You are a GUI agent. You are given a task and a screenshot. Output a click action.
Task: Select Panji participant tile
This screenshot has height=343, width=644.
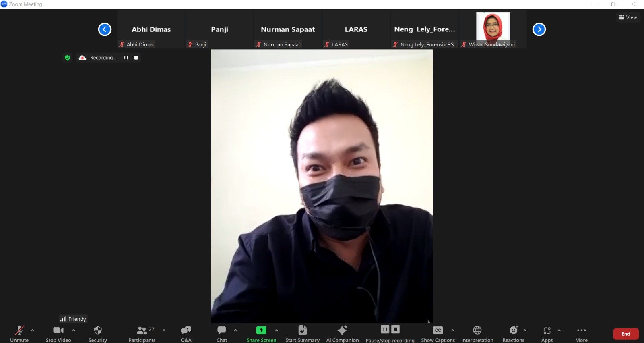(x=219, y=30)
